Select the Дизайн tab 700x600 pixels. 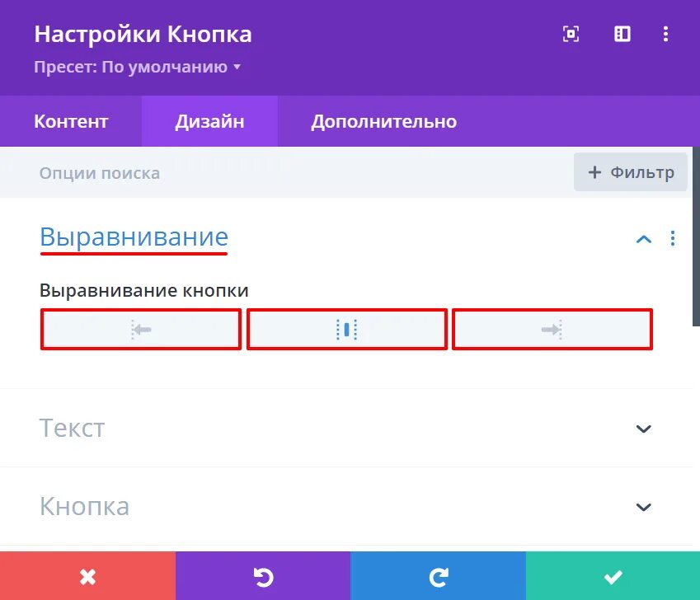(x=209, y=121)
